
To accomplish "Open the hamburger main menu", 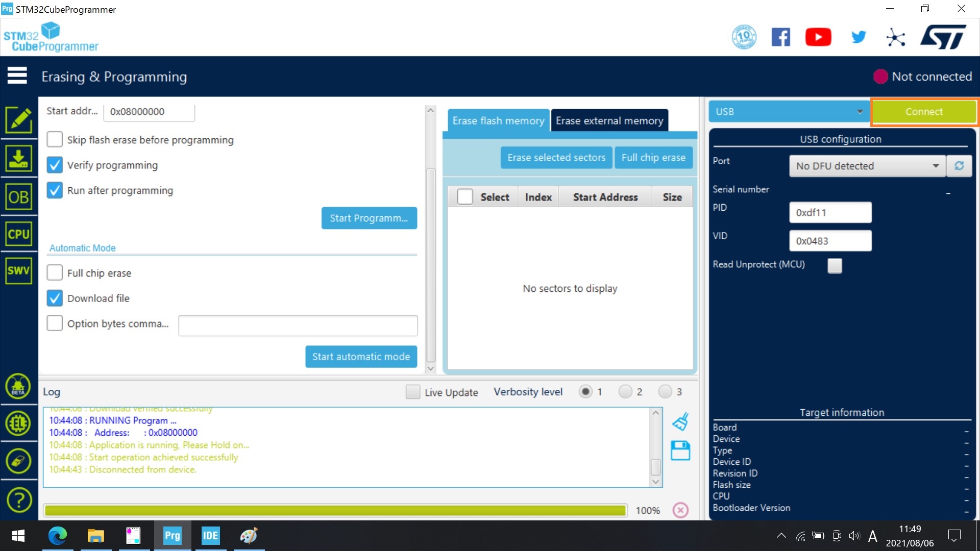I will point(17,76).
